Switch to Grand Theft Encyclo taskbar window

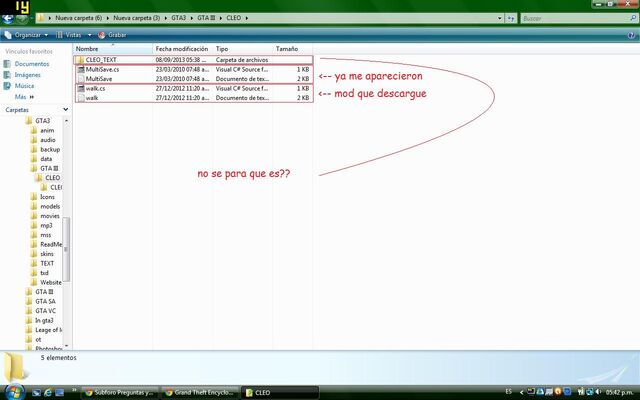[200, 393]
